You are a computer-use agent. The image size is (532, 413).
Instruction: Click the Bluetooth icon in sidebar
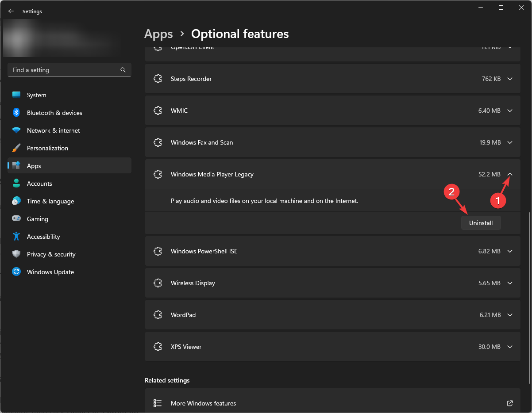coord(16,113)
